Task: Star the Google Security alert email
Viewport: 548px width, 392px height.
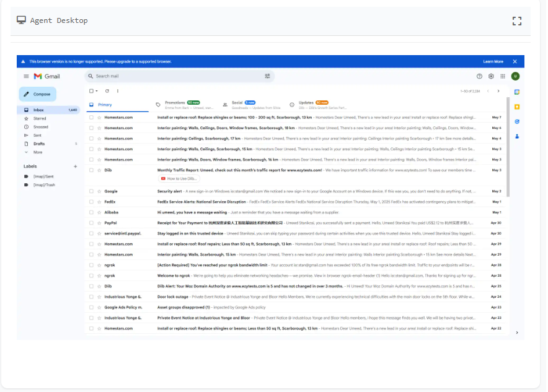Action: [x=99, y=191]
